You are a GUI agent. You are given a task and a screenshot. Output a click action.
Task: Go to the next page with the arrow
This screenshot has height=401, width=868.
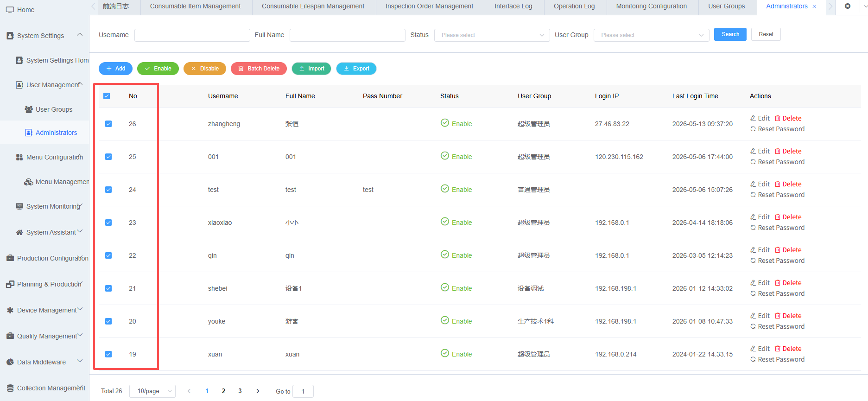tap(258, 391)
